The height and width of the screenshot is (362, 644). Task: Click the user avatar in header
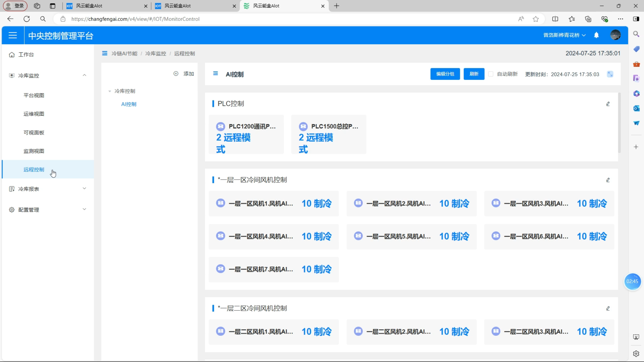(615, 35)
